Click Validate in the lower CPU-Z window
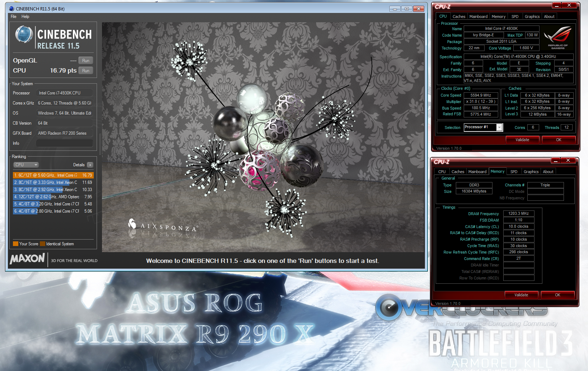Viewport: 588px width, 371px height. click(521, 295)
